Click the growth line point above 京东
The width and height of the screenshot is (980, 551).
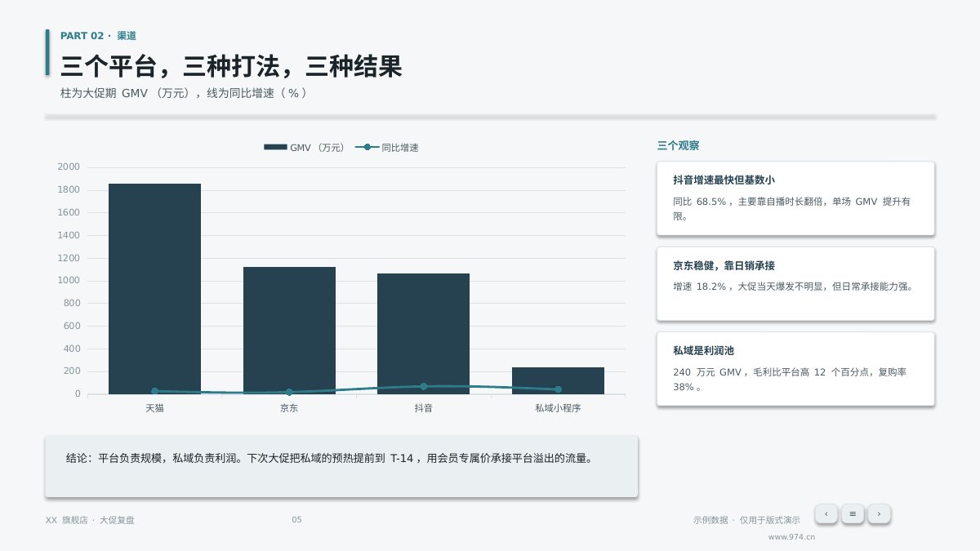pyautogui.click(x=289, y=393)
